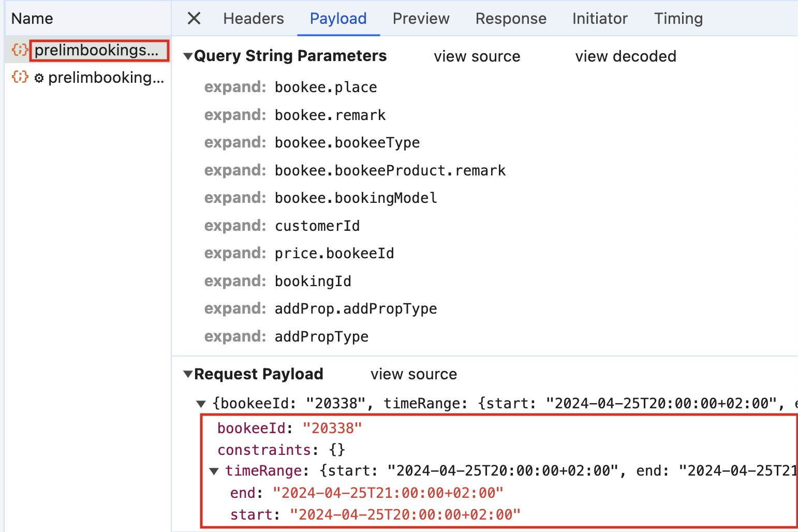Switch to the Payload tab
Viewport: 798px width, 532px height.
338,19
